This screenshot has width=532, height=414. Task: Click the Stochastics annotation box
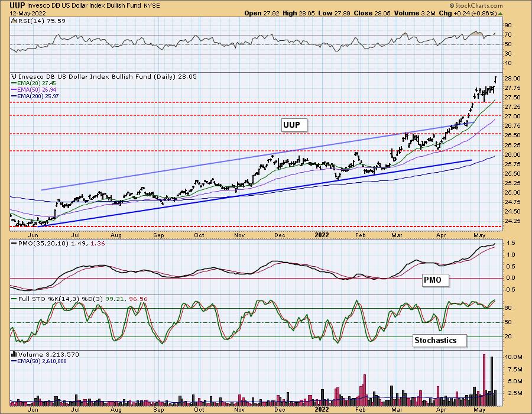coord(440,340)
